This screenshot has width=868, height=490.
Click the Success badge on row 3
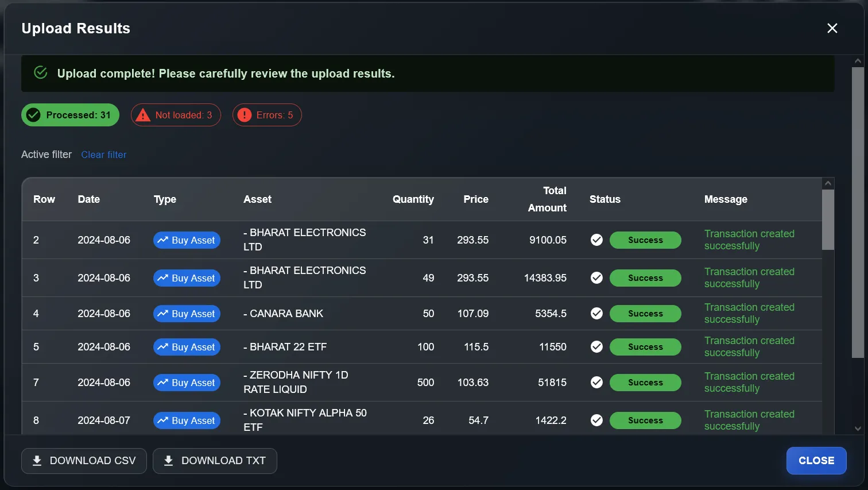pyautogui.click(x=645, y=277)
